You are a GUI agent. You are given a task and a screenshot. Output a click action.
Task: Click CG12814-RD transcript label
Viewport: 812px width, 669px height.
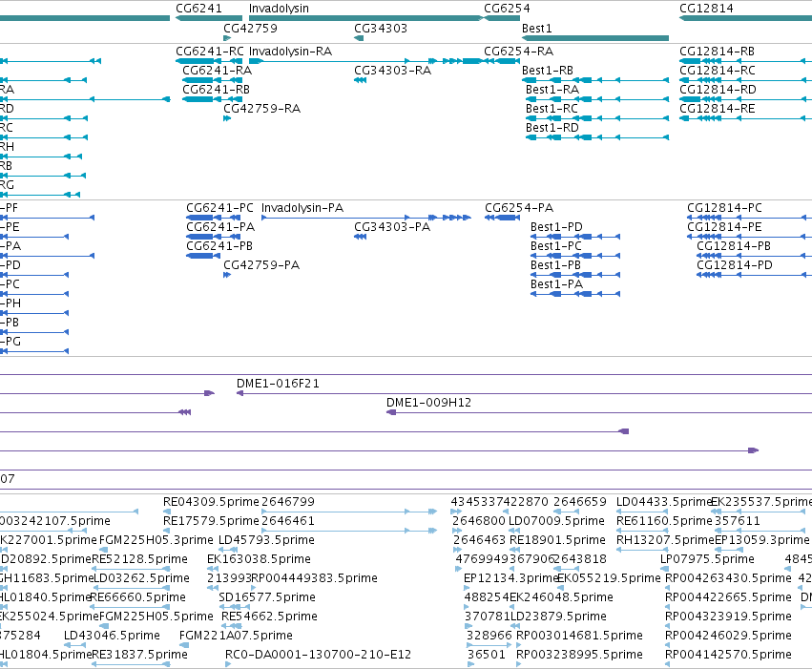click(x=718, y=90)
